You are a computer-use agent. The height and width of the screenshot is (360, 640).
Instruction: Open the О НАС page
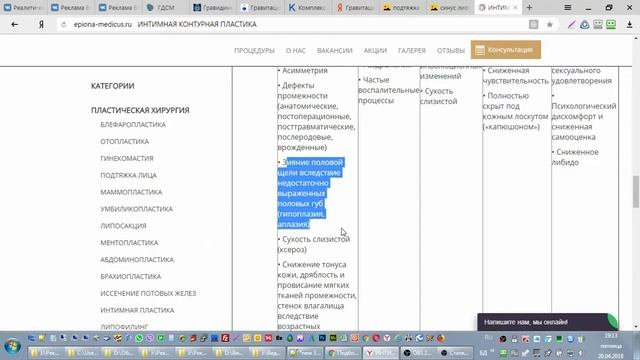(x=296, y=51)
